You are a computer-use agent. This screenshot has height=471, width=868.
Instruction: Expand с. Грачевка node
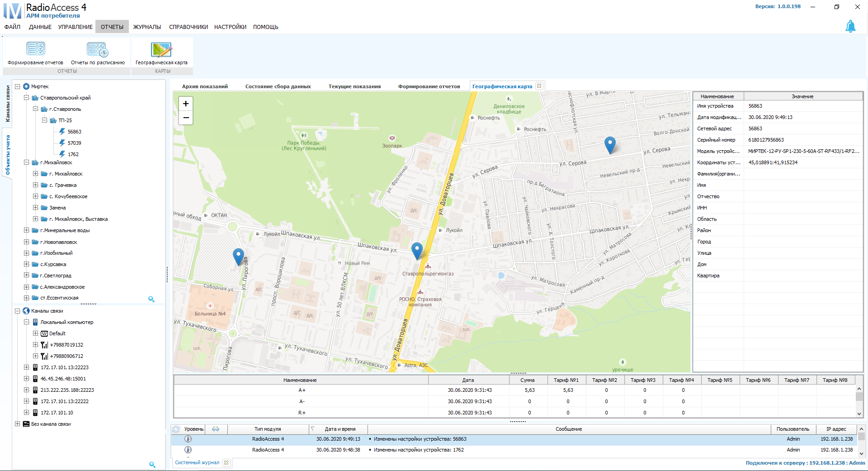35,185
